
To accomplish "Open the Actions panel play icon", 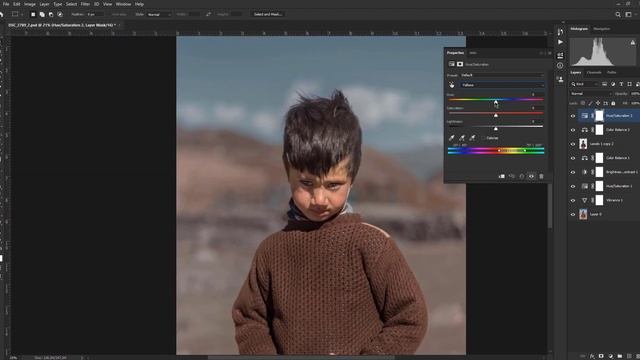I will 560,42.
